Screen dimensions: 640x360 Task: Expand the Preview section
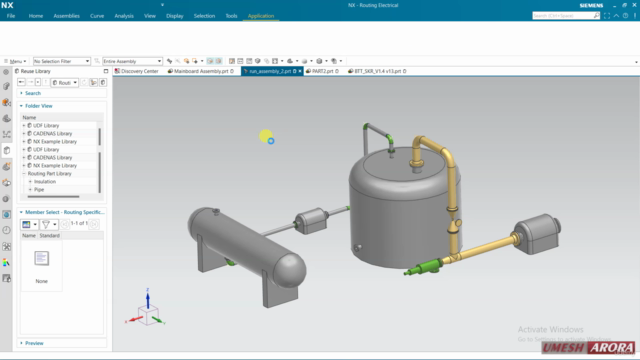[x=21, y=343]
